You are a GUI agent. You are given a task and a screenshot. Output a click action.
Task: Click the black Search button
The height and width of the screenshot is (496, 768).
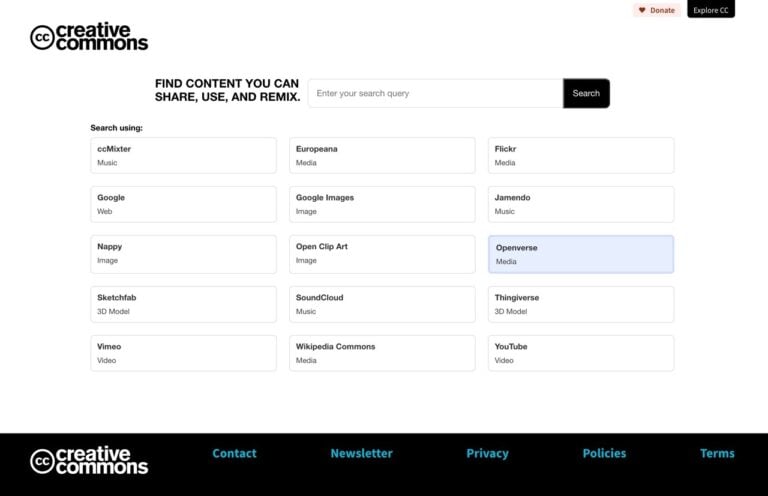[x=586, y=93]
